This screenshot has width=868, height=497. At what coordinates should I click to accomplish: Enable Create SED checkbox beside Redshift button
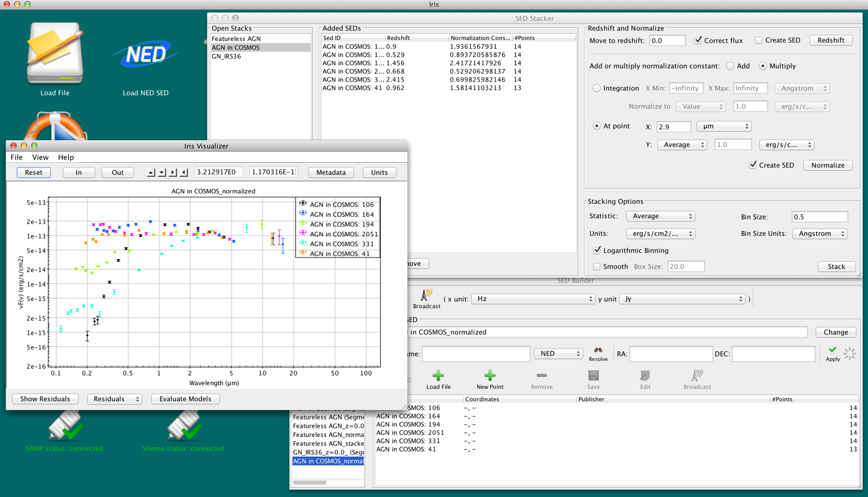coord(758,40)
